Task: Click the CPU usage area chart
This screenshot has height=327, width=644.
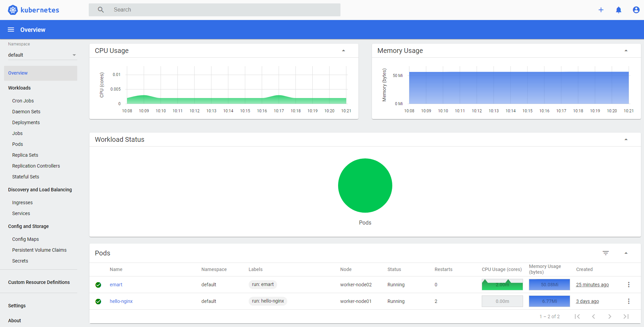Action: (236, 99)
